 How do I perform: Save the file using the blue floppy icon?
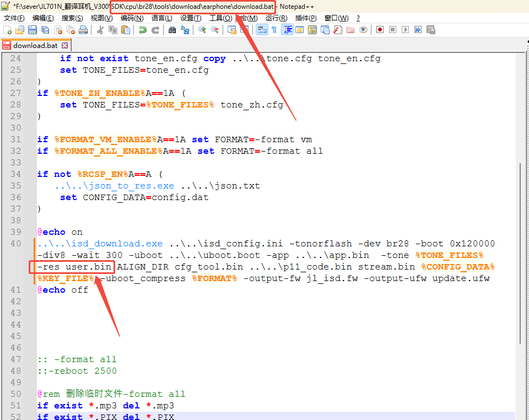33,30
